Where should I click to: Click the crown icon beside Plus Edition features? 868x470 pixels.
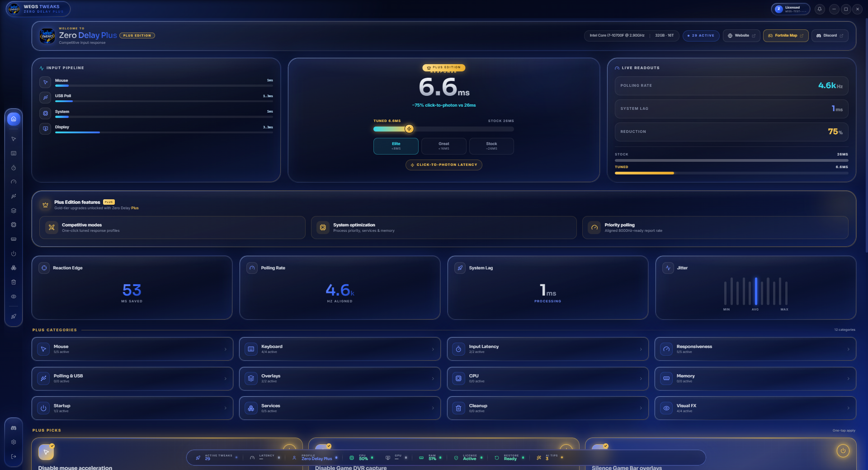coord(45,205)
